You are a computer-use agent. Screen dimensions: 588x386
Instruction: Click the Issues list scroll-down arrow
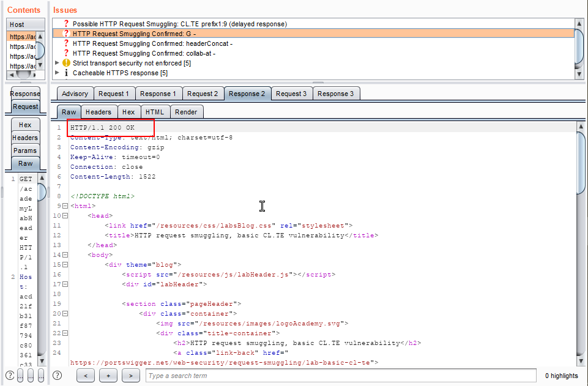coord(579,74)
